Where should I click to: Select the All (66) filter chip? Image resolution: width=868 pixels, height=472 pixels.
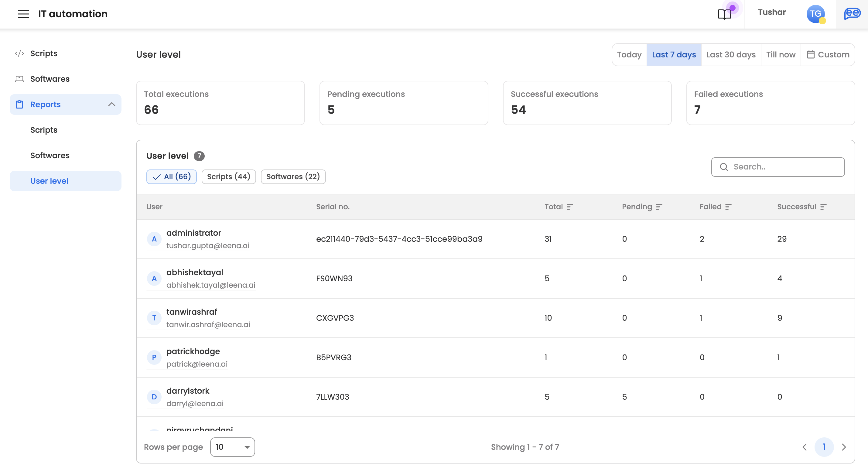coord(172,176)
